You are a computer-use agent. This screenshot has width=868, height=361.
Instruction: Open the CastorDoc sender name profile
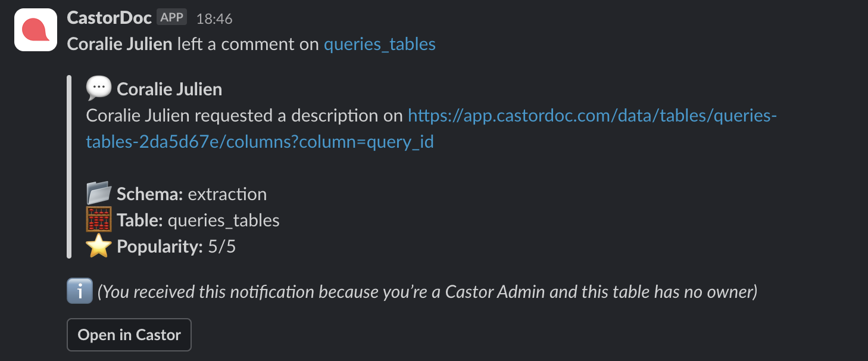pos(109,18)
